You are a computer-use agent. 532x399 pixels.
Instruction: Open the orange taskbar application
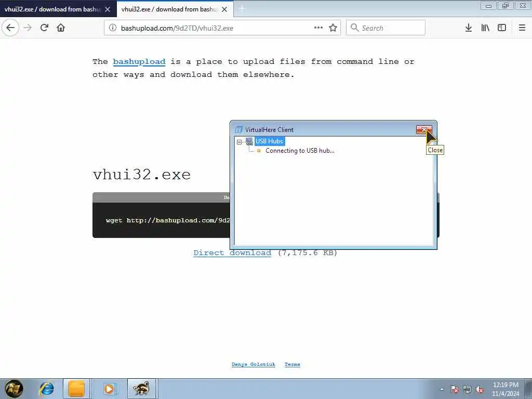click(x=76, y=389)
